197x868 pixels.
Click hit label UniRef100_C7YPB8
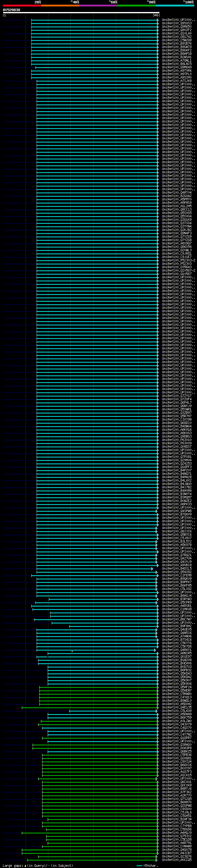click(177, 826)
